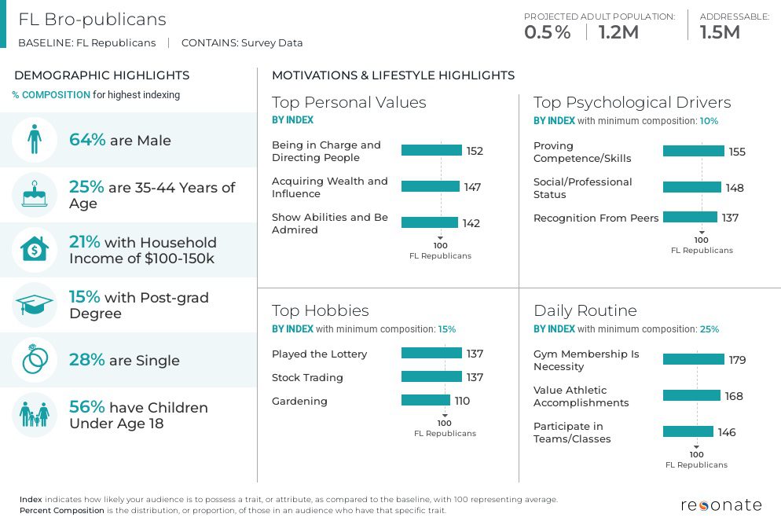Click the birthday cake age icon

[35, 194]
